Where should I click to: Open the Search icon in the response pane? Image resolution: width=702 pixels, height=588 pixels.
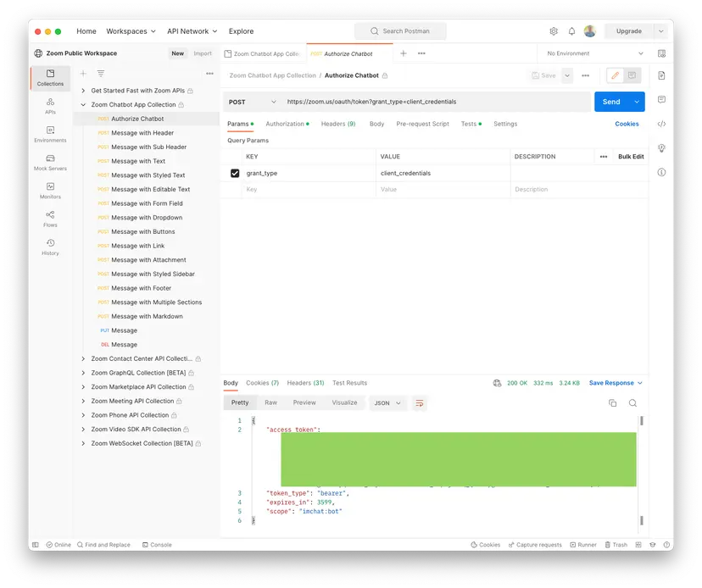(x=632, y=402)
